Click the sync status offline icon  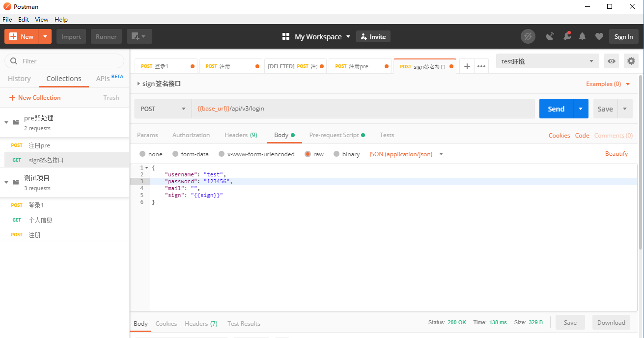pos(528,37)
